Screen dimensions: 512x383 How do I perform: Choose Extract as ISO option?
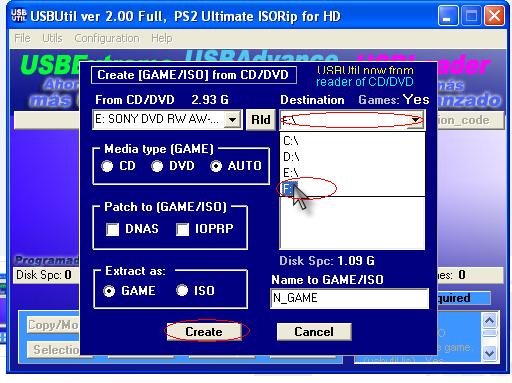(182, 290)
